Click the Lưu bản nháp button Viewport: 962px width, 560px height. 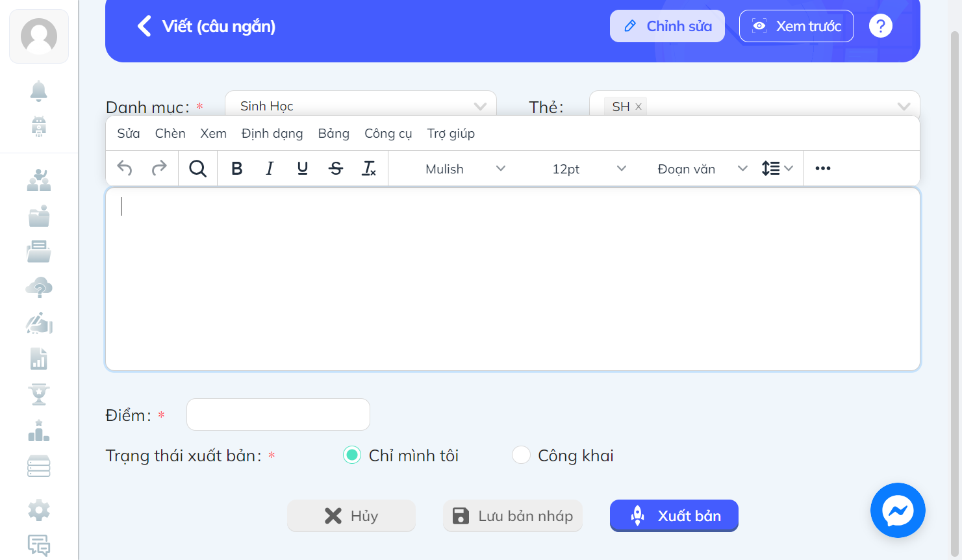click(x=513, y=516)
